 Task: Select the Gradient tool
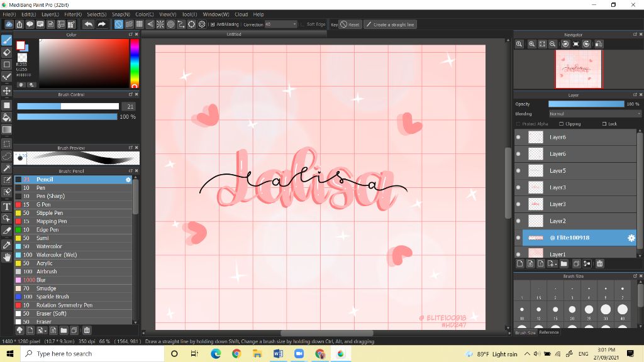click(6, 129)
